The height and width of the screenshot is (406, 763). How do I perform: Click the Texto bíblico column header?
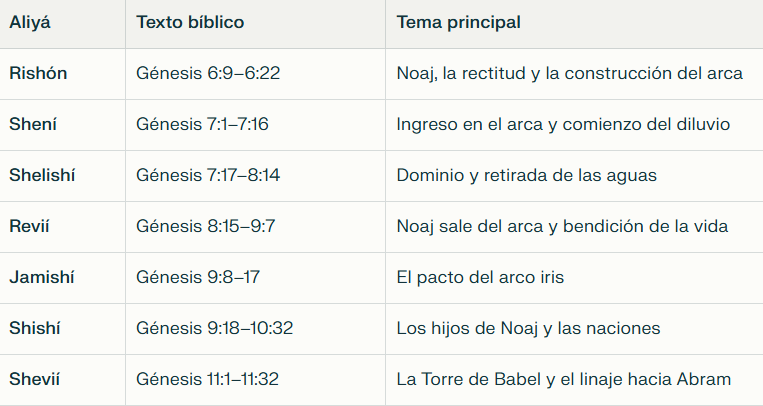pyautogui.click(x=190, y=22)
